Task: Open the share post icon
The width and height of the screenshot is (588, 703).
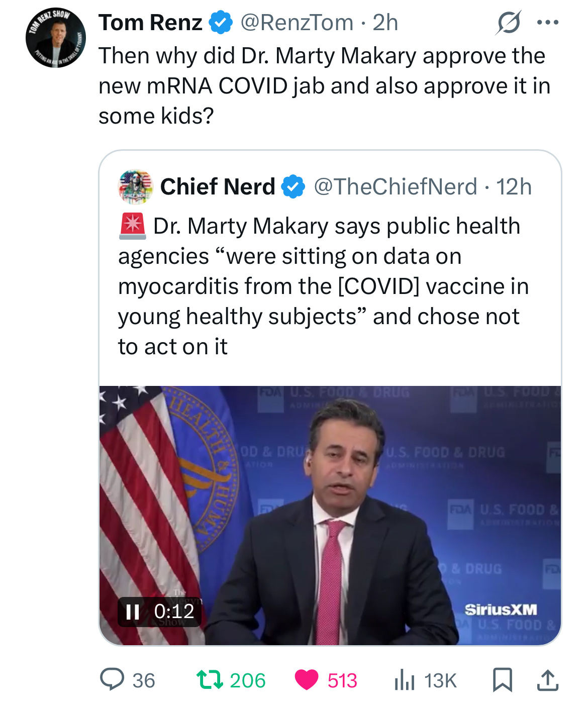Action: point(547,680)
